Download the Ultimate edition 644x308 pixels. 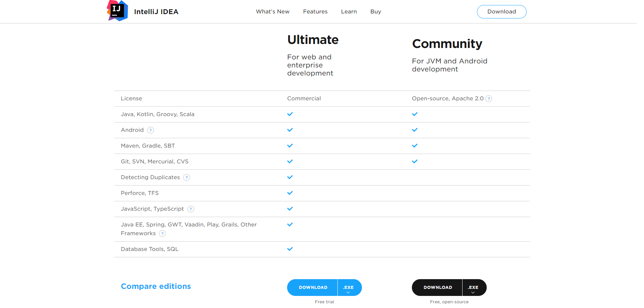tap(313, 288)
